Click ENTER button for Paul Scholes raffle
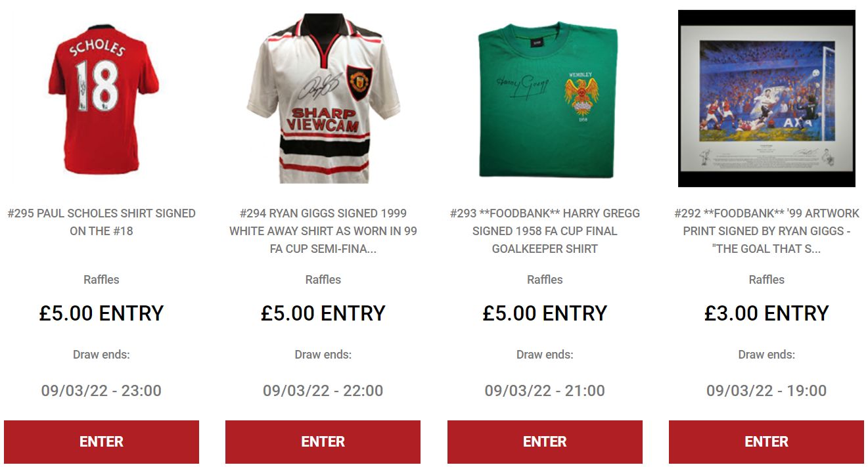Viewport: 868px width, 467px height. [x=101, y=442]
